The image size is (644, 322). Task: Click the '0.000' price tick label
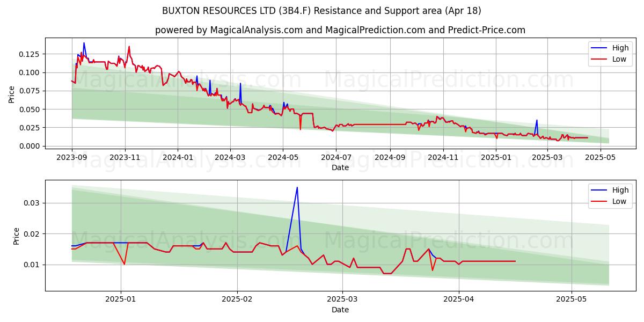click(30, 146)
